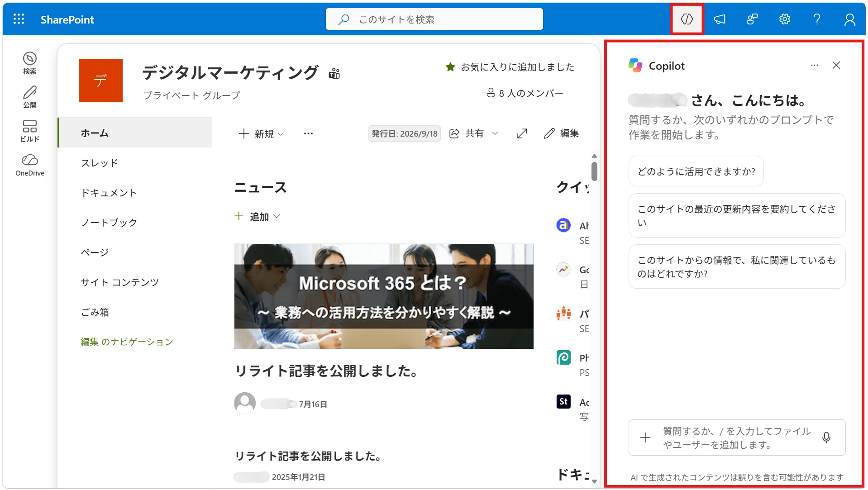Click the orange bar chart quick link icon
The height and width of the screenshot is (490, 868).
(x=563, y=313)
